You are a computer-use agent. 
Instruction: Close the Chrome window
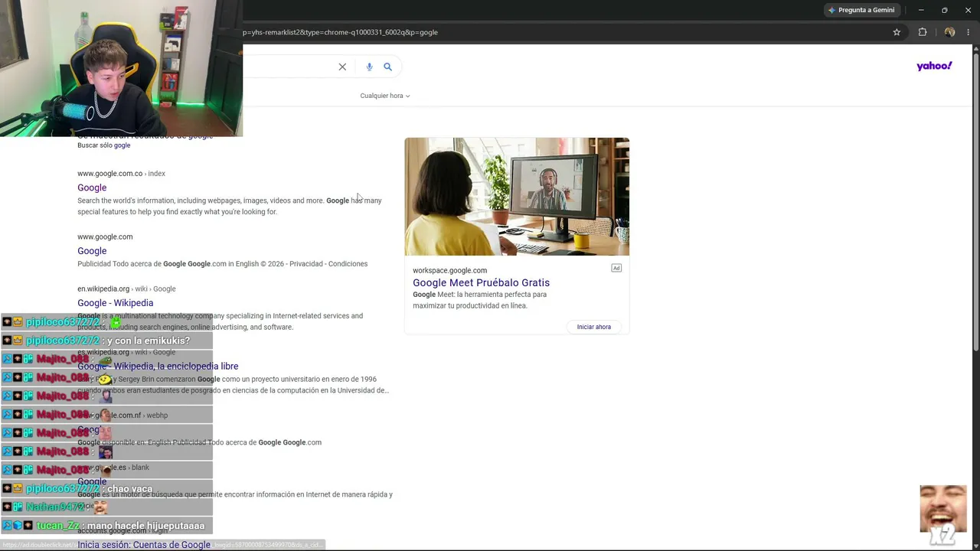pyautogui.click(x=968, y=10)
